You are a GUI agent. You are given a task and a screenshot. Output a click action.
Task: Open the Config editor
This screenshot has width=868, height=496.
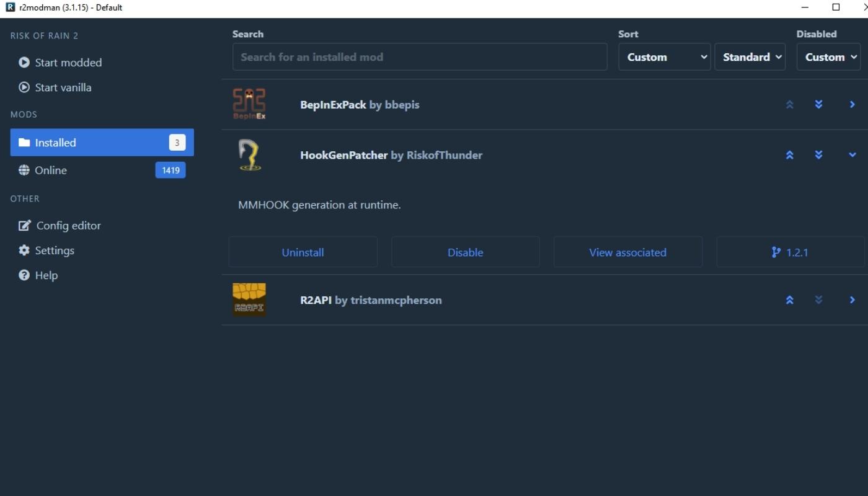coord(68,226)
